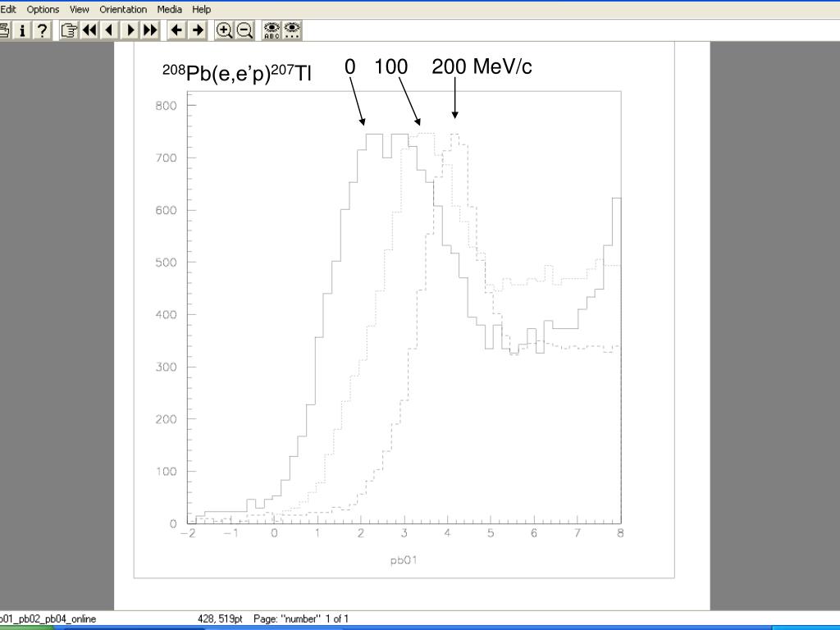Click the 700 y-axis tick label
The width and height of the screenshot is (840, 630).
point(166,158)
